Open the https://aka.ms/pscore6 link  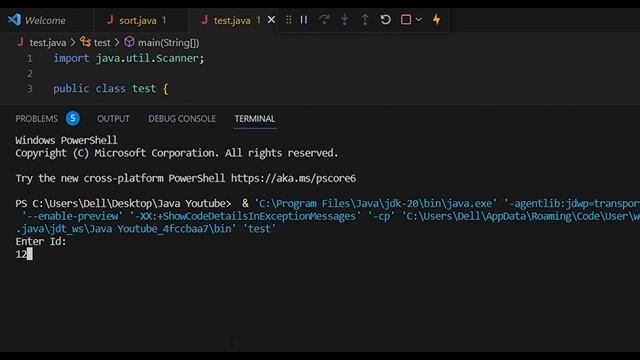point(293,178)
